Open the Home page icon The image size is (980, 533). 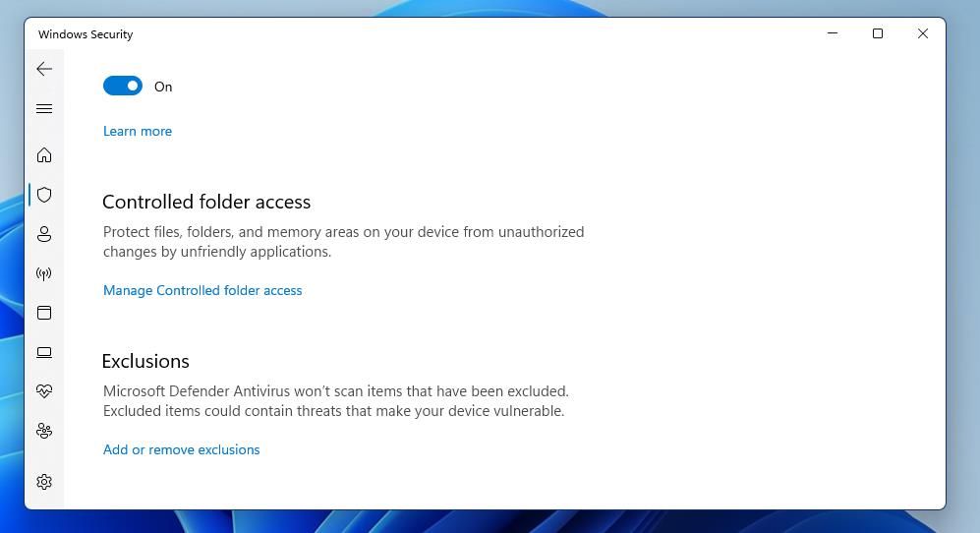pyautogui.click(x=44, y=154)
